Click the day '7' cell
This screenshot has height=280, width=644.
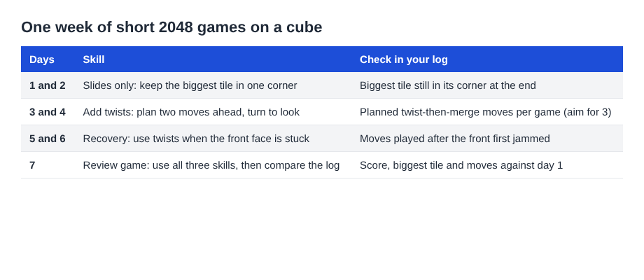coord(32,165)
